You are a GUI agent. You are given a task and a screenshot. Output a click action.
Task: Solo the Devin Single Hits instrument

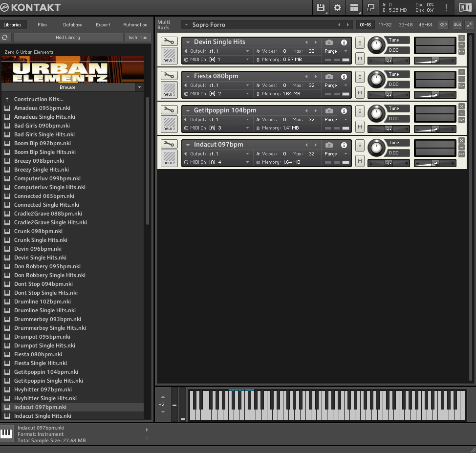[x=360, y=43]
